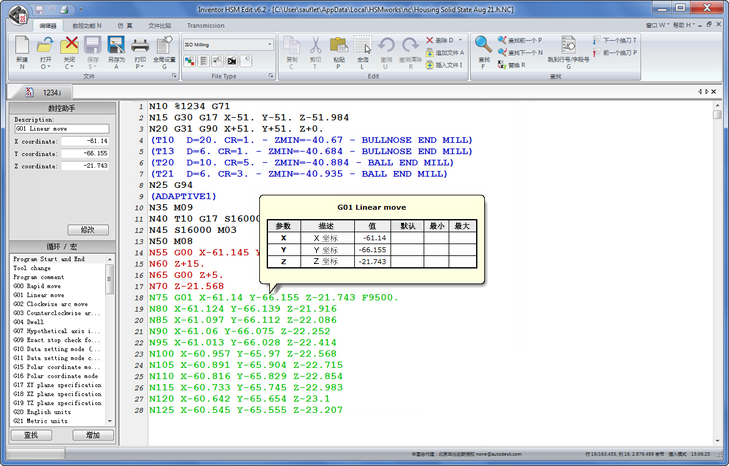
Task: Click the Delete (删除 D) red X item
Action: click(440, 40)
